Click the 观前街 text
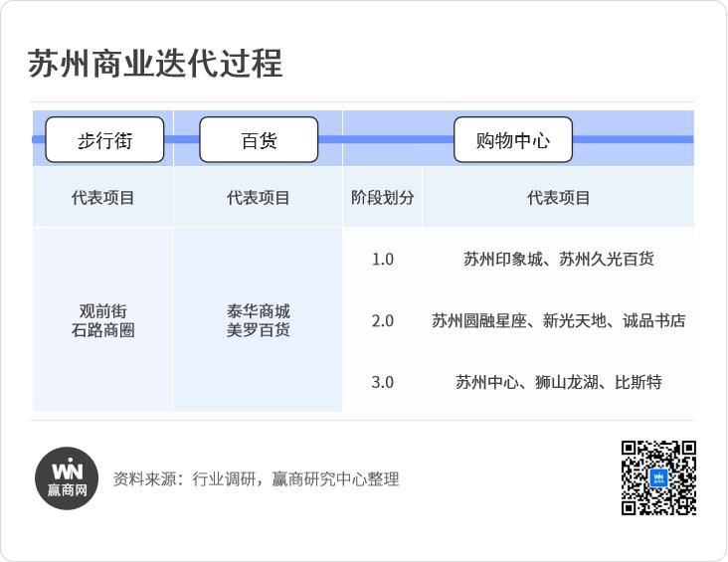 (103, 310)
